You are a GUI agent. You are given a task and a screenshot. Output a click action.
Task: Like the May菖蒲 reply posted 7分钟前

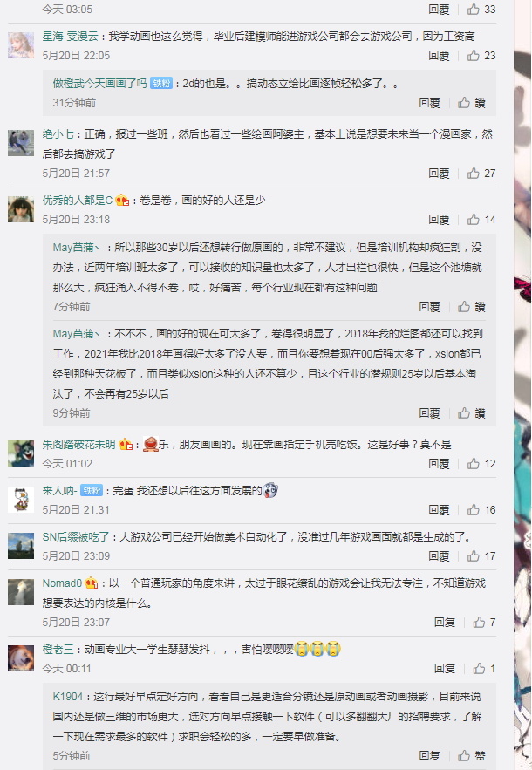click(x=472, y=307)
